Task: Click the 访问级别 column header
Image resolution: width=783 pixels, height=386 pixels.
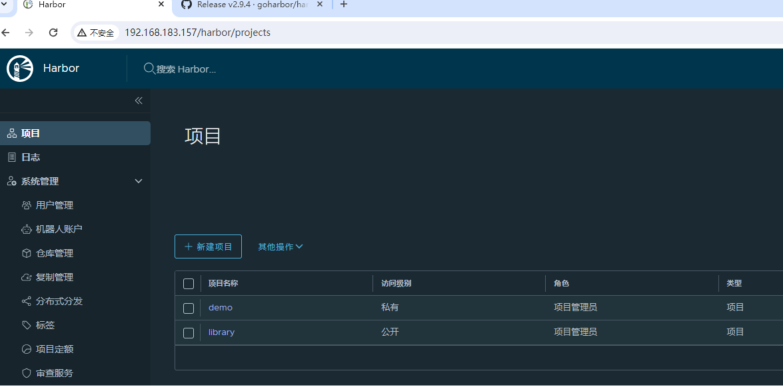Action: click(396, 284)
